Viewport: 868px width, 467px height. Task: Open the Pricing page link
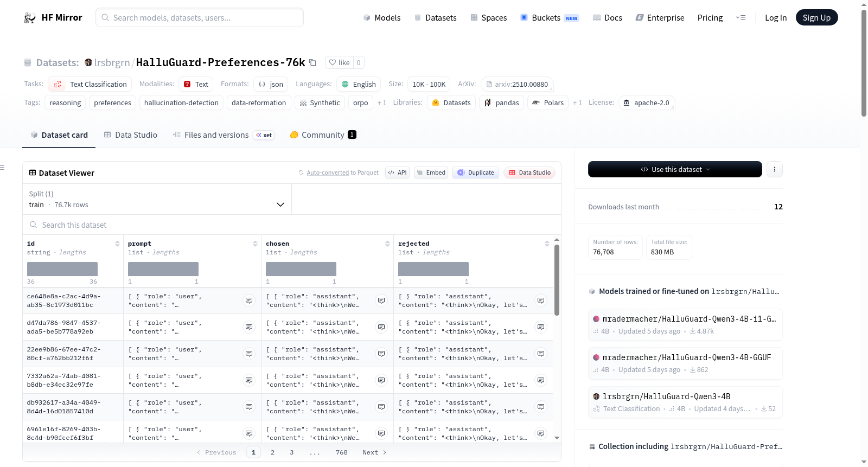coord(710,18)
